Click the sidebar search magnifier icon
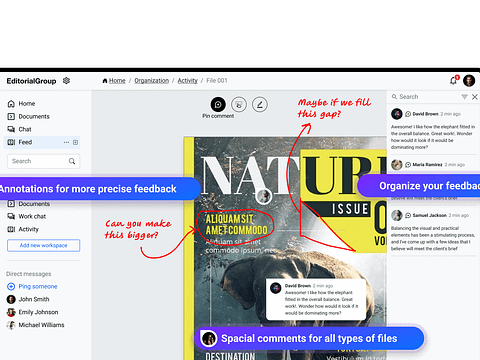This screenshot has height=360, width=480. [x=72, y=161]
